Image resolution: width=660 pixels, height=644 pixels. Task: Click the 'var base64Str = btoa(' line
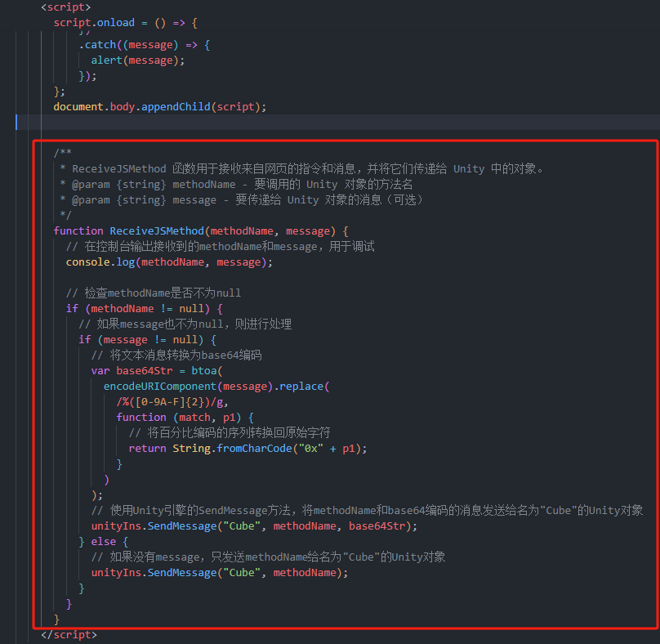pos(157,371)
